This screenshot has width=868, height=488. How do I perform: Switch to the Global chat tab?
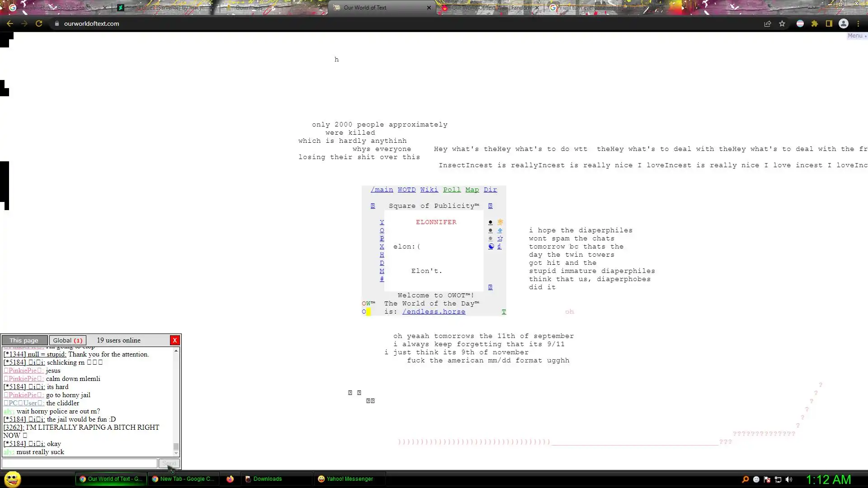point(67,340)
